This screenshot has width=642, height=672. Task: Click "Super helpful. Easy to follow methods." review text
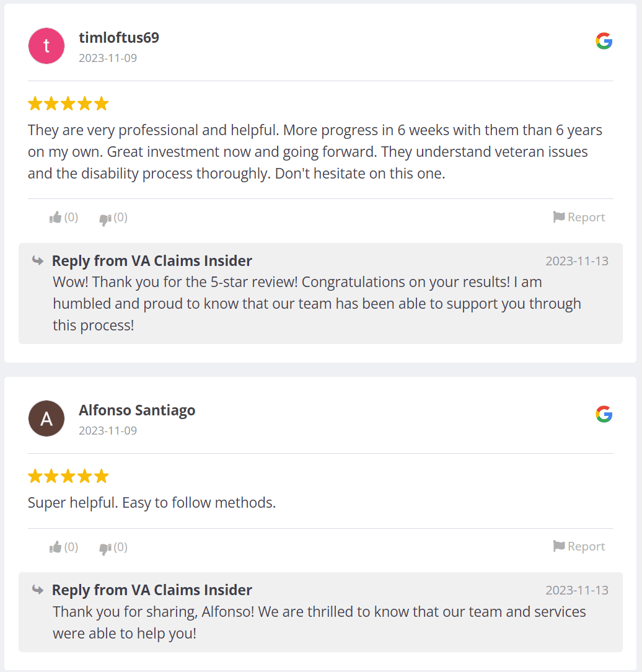(152, 503)
